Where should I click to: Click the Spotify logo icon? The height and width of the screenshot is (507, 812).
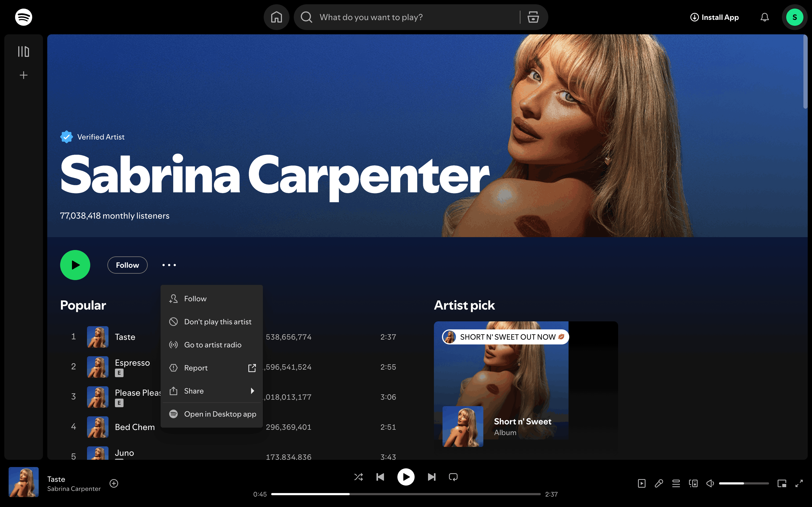[23, 17]
